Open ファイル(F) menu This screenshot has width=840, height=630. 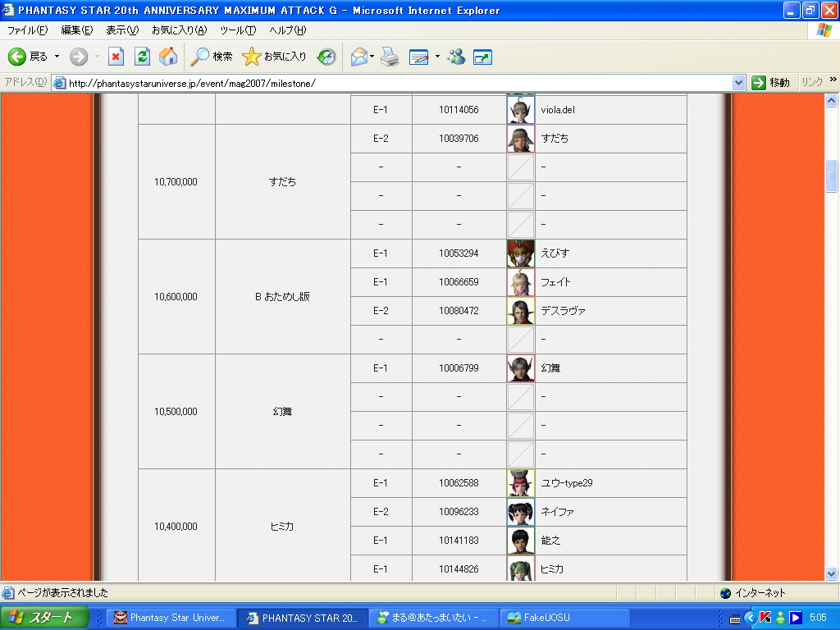[x=27, y=30]
